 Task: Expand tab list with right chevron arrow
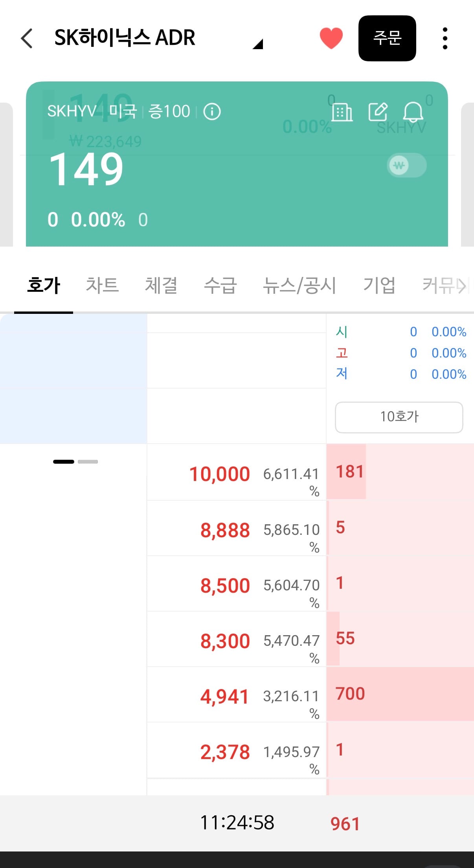tap(461, 286)
